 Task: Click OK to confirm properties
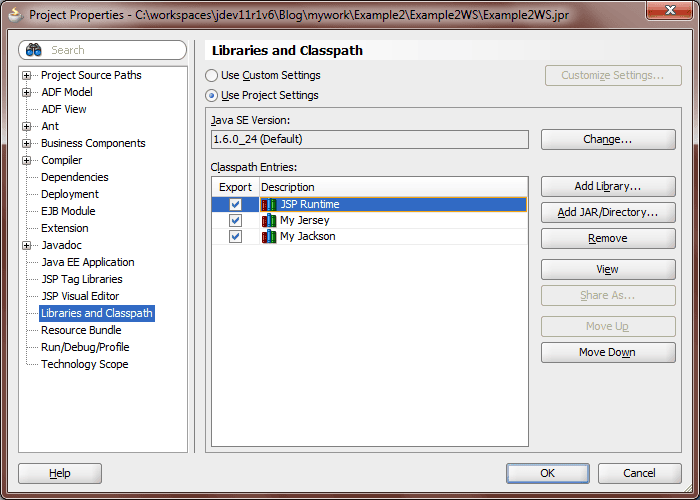point(548,473)
